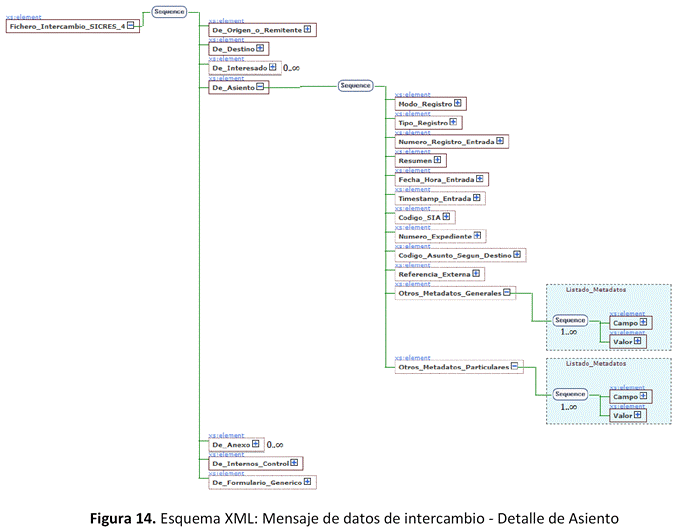Screen dimensions: 676x531
Task: Click the 0..∞ cardinality next to De_Anexo
Action: [275, 445]
